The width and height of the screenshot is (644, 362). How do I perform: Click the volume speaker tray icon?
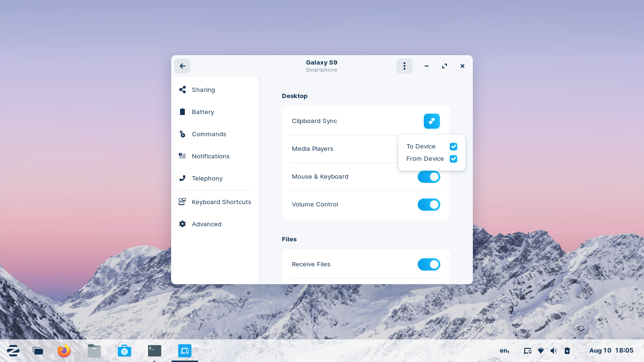tap(554, 351)
